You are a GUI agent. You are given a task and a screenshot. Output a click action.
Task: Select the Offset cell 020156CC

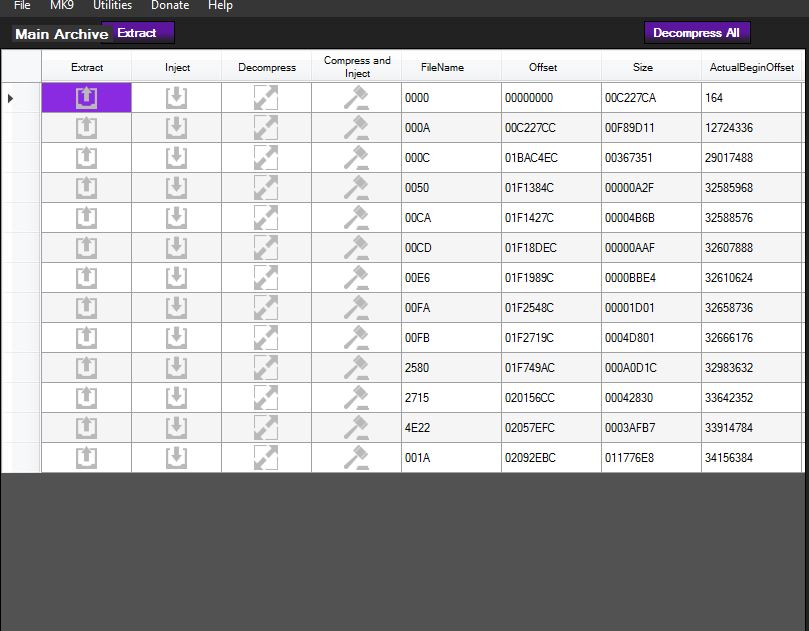click(x=551, y=397)
